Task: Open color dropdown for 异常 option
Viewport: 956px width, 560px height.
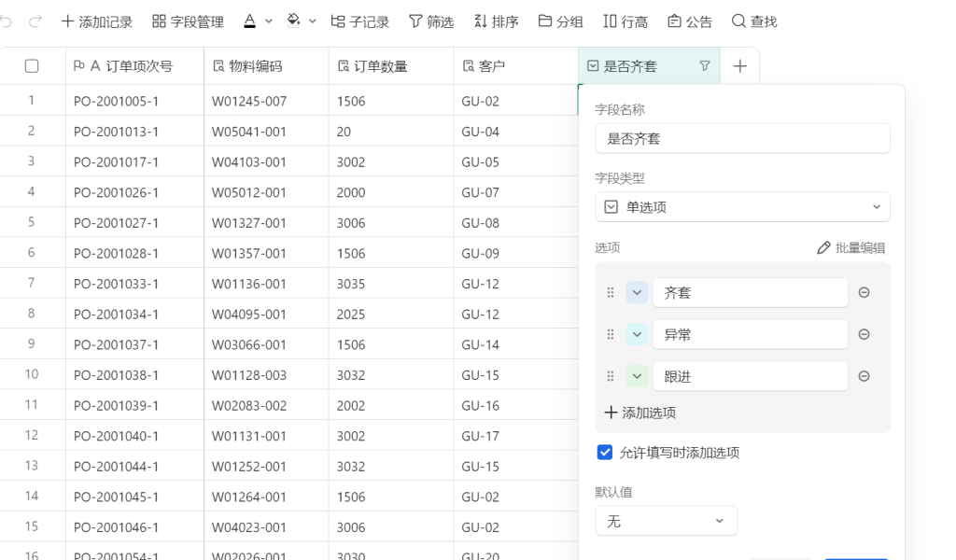Action: (x=637, y=334)
